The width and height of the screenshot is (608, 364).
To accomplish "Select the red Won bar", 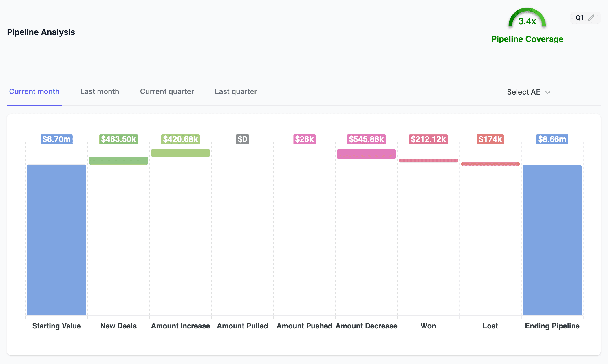I will (428, 161).
